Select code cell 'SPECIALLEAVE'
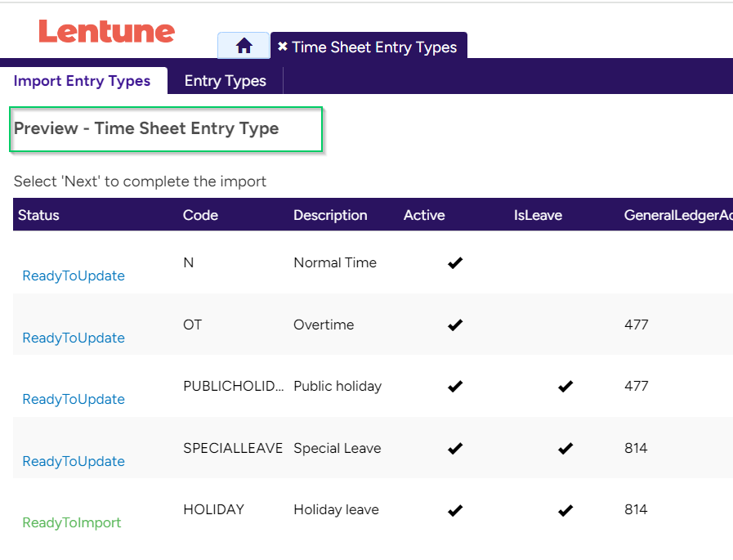Screen dimensions: 733x560 pyautogui.click(x=233, y=448)
